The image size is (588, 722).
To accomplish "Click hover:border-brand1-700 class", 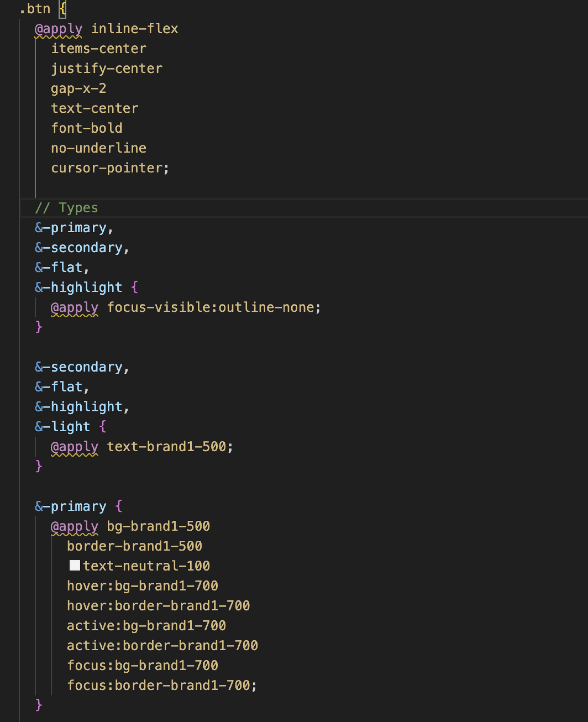I will [x=159, y=606].
